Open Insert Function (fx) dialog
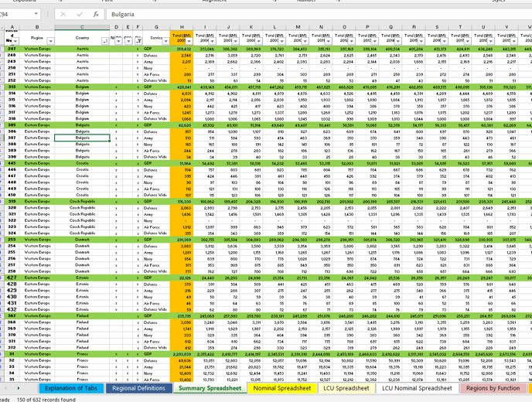This screenshot has height=402, width=532. (x=96, y=14)
